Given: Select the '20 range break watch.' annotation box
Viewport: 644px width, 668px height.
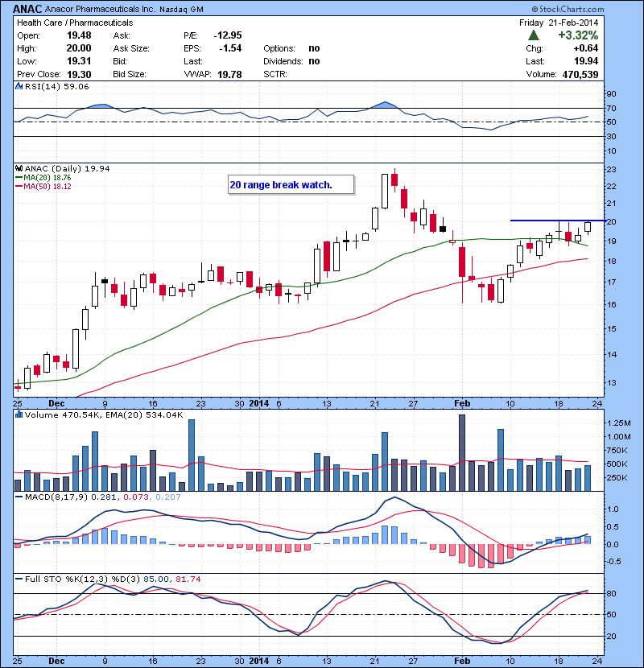Looking at the screenshot, I should click(291, 185).
